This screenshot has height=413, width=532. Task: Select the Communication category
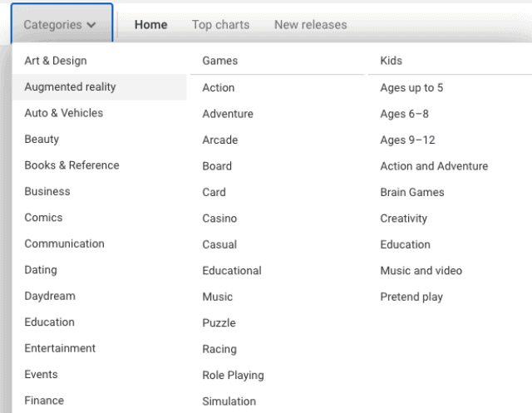tap(65, 243)
